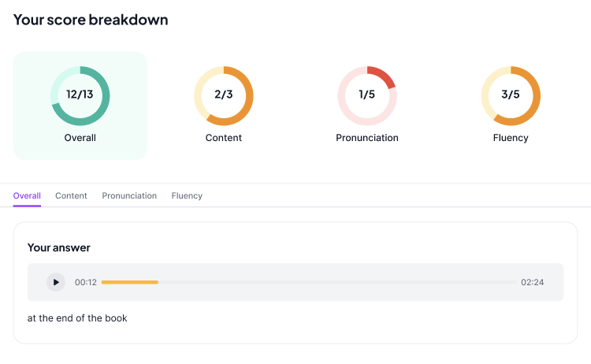Click the 'Your answer' heading
This screenshot has width=591, height=364.
[x=59, y=247]
